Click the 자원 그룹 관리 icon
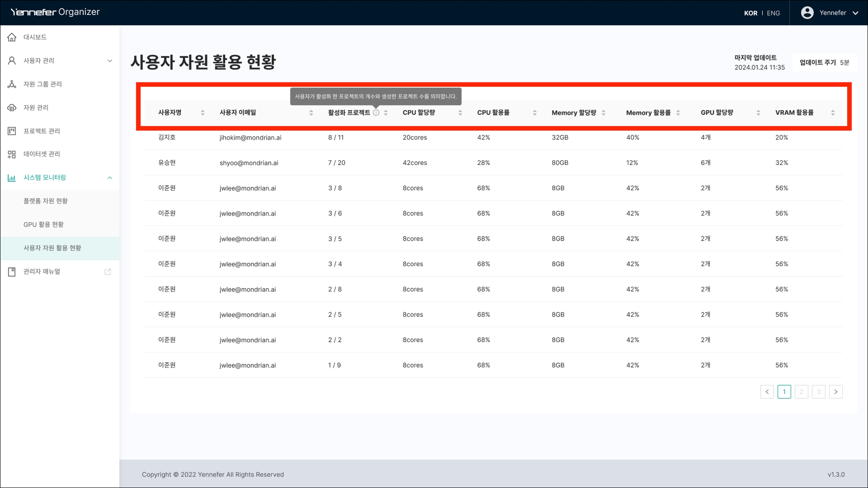 click(x=12, y=84)
